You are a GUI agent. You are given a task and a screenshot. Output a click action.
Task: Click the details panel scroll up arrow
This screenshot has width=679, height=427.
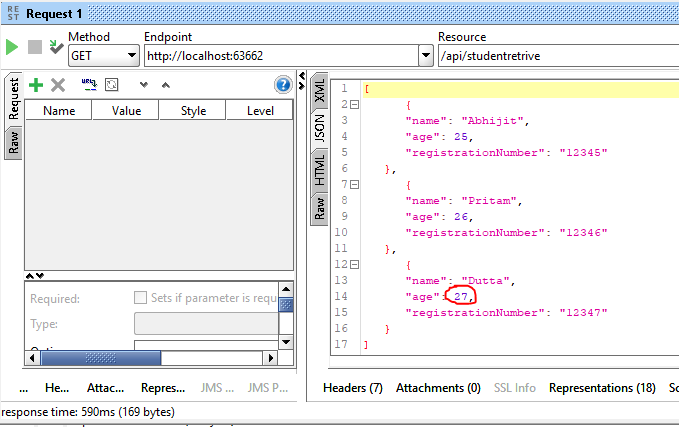click(286, 289)
